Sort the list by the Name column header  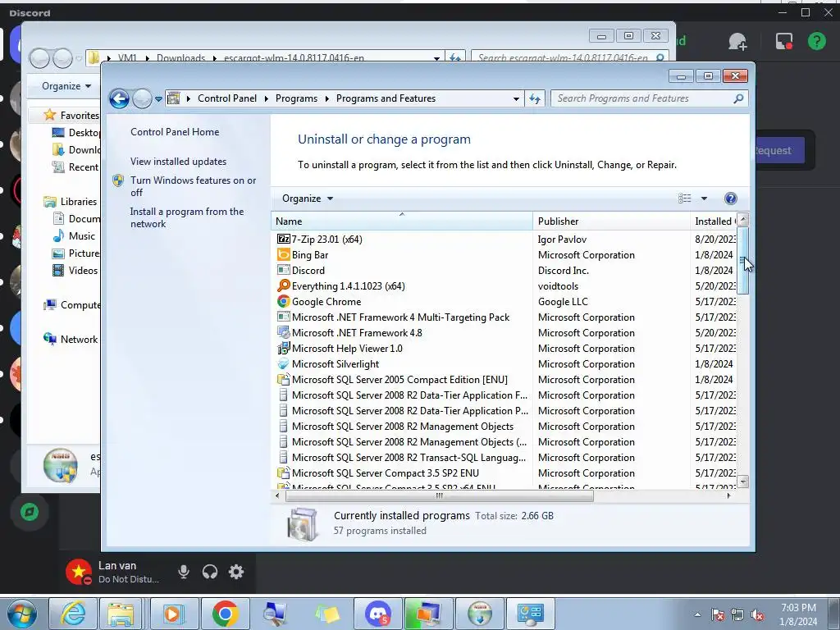[402, 221]
